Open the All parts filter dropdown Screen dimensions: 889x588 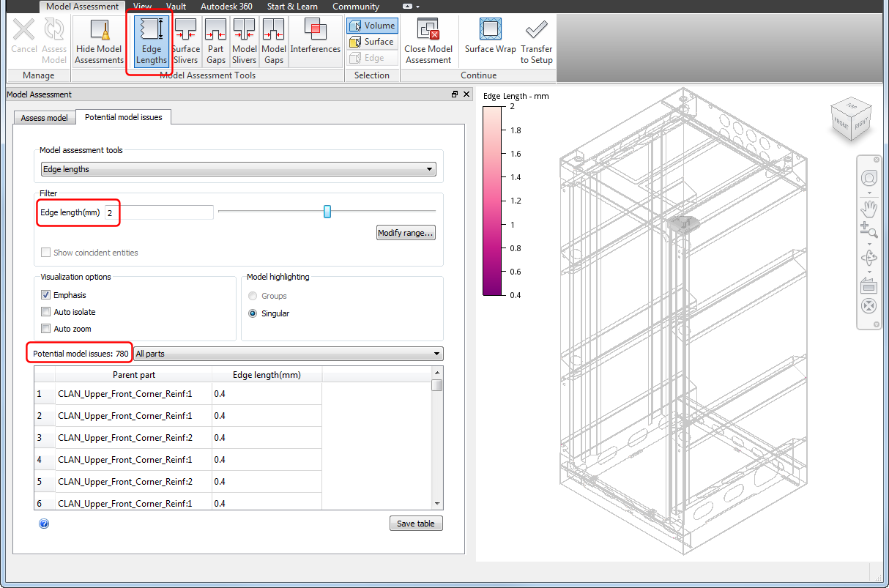(x=288, y=354)
